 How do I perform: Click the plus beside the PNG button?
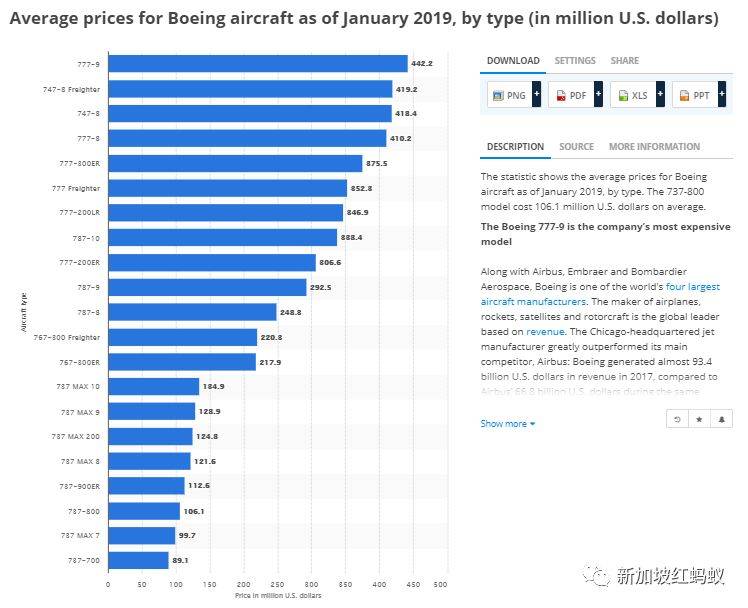pos(537,95)
